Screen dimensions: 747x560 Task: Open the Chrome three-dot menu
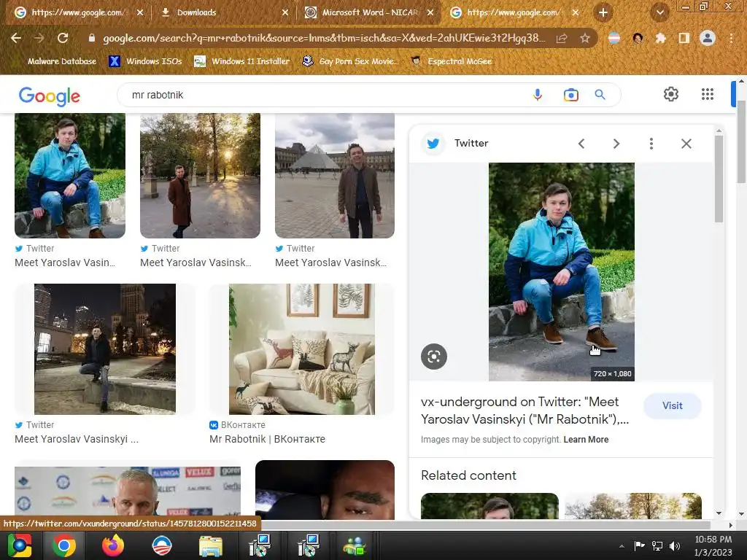[731, 38]
